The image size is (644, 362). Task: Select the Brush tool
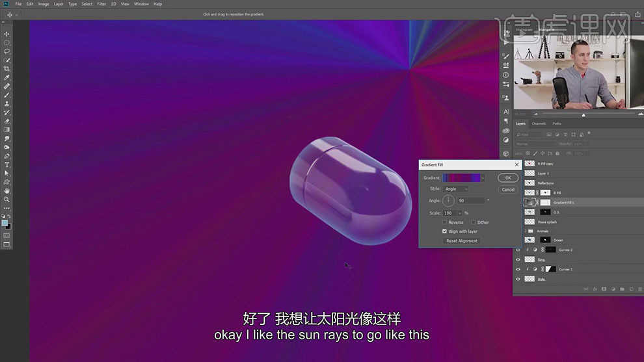pyautogui.click(x=7, y=96)
